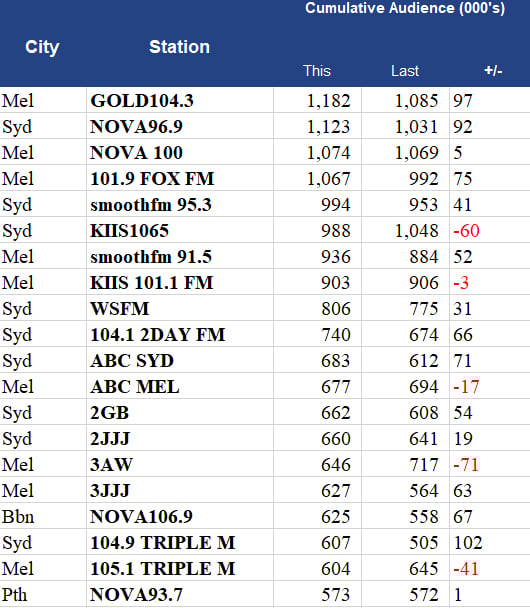
Task: Select the 105.1 TRIPLE M cell
Action: (x=180, y=568)
